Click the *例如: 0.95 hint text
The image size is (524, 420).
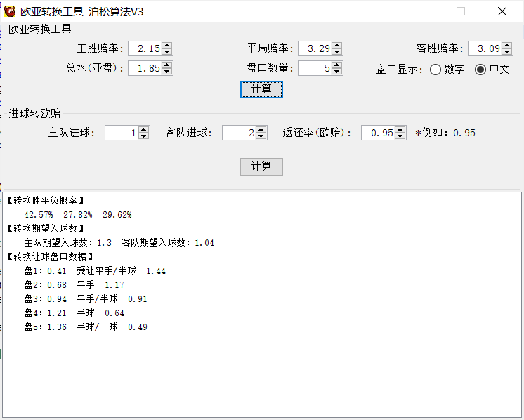tap(445, 133)
